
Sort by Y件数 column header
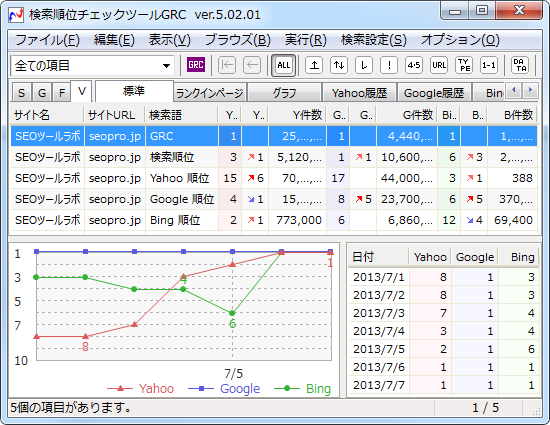(297, 115)
